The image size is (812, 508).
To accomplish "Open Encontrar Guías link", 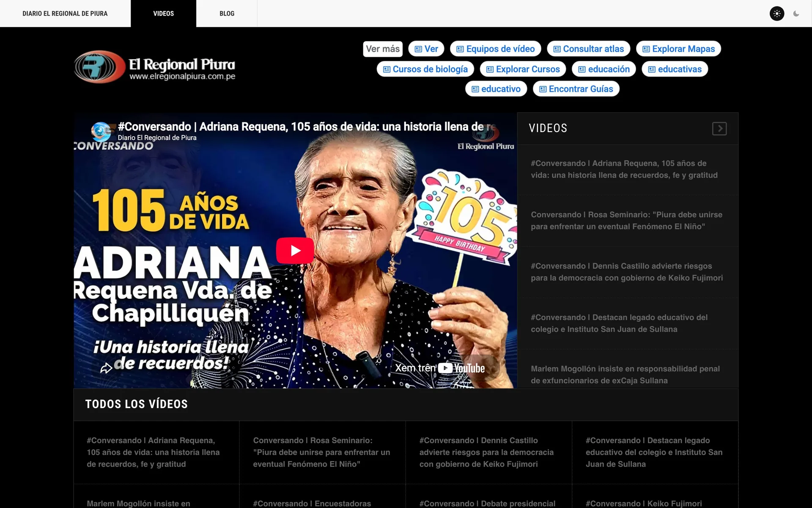I will coord(576,89).
